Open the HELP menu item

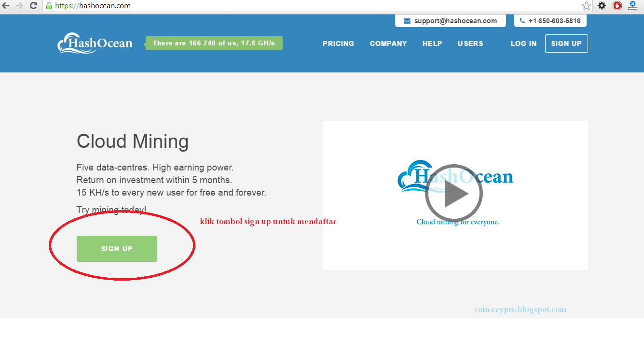pyautogui.click(x=432, y=43)
